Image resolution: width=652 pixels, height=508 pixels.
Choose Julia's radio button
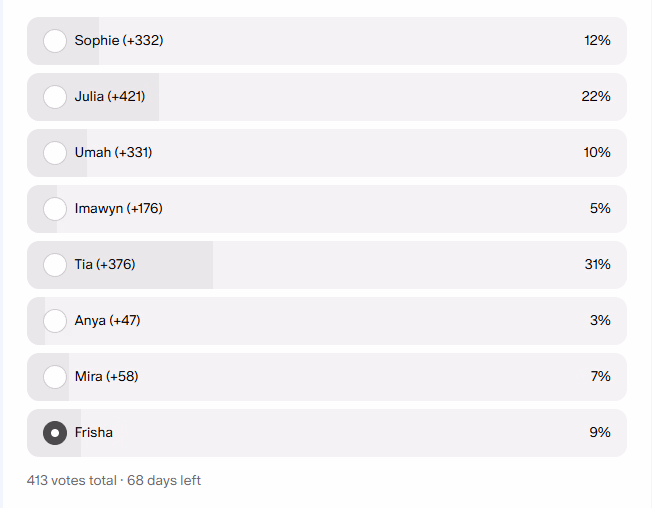click(x=55, y=97)
